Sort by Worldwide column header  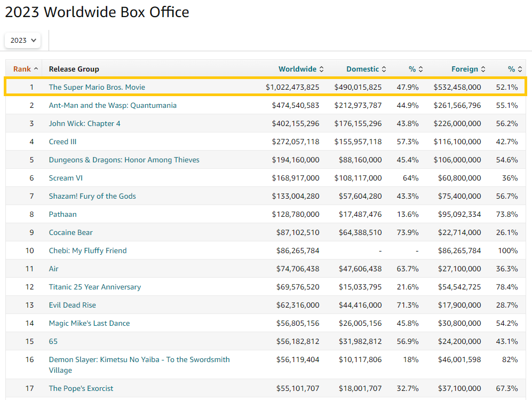coord(301,69)
